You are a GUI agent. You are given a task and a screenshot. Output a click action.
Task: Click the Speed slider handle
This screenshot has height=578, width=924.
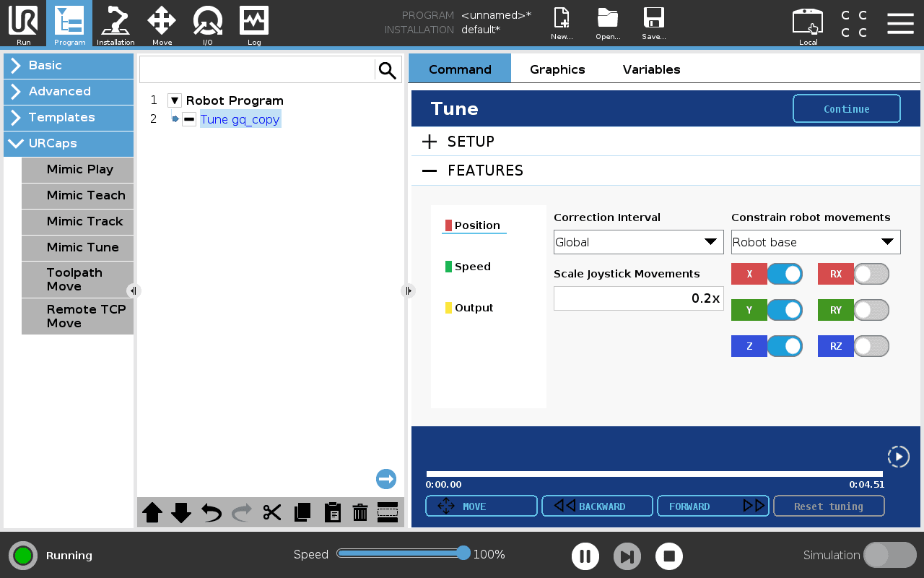click(463, 553)
